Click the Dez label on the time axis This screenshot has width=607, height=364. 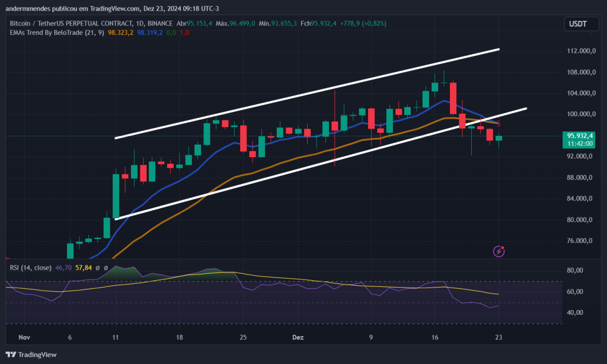[298, 337]
